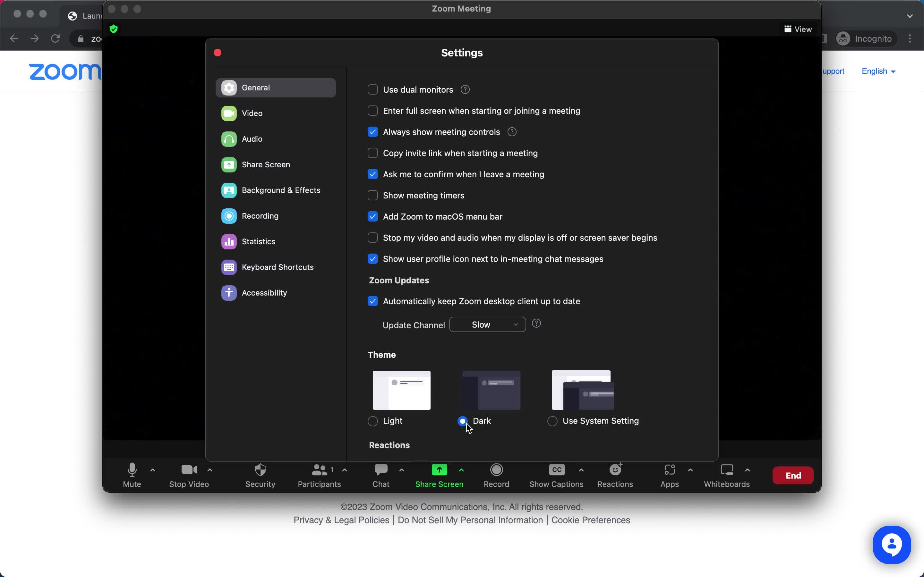Select Use System Setting theme
The width and height of the screenshot is (924, 577).
coord(552,421)
